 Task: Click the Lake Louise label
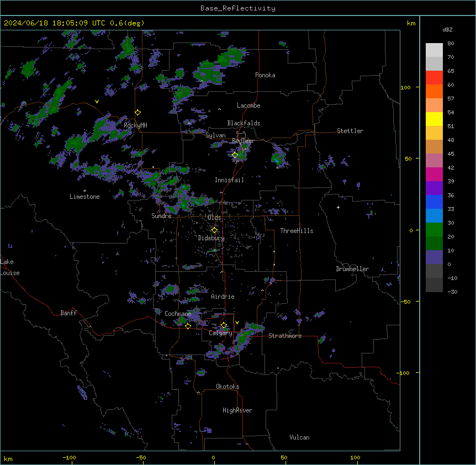click(10, 267)
